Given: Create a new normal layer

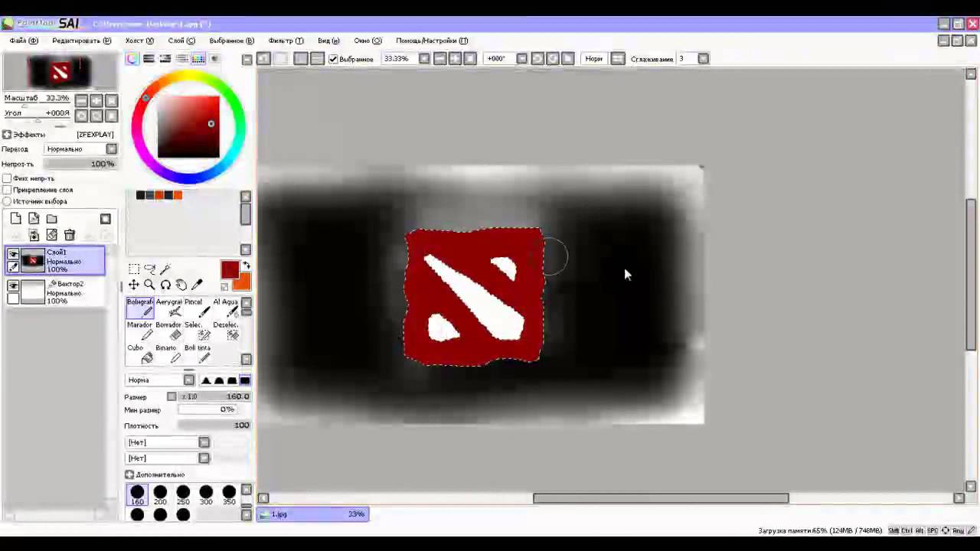Looking at the screenshot, I should point(15,219).
